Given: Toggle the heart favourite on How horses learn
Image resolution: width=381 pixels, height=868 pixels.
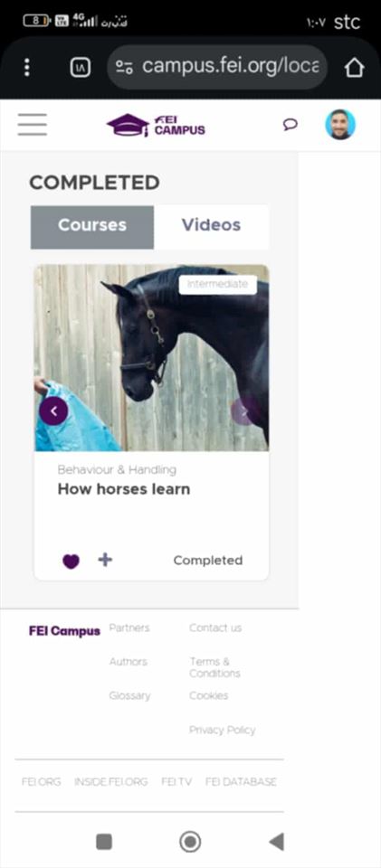Looking at the screenshot, I should (71, 561).
